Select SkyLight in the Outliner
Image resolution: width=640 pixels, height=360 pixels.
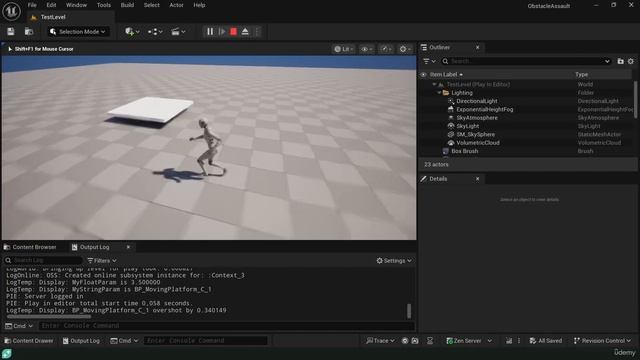468,126
